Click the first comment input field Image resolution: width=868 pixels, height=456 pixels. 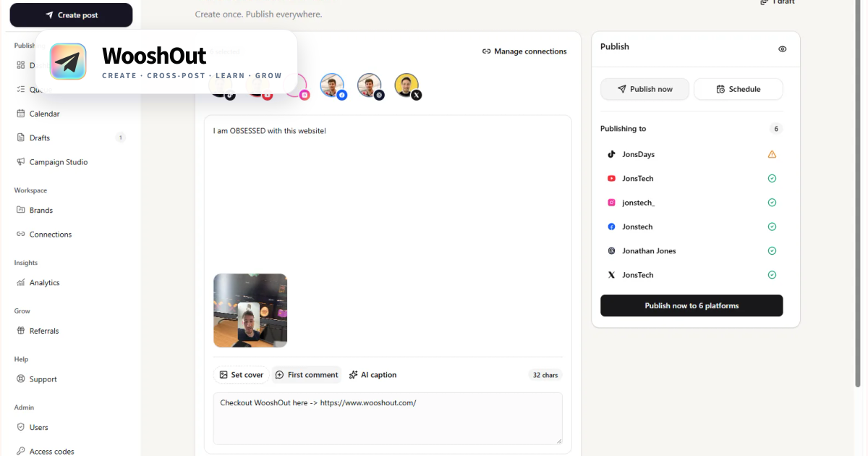point(388,418)
